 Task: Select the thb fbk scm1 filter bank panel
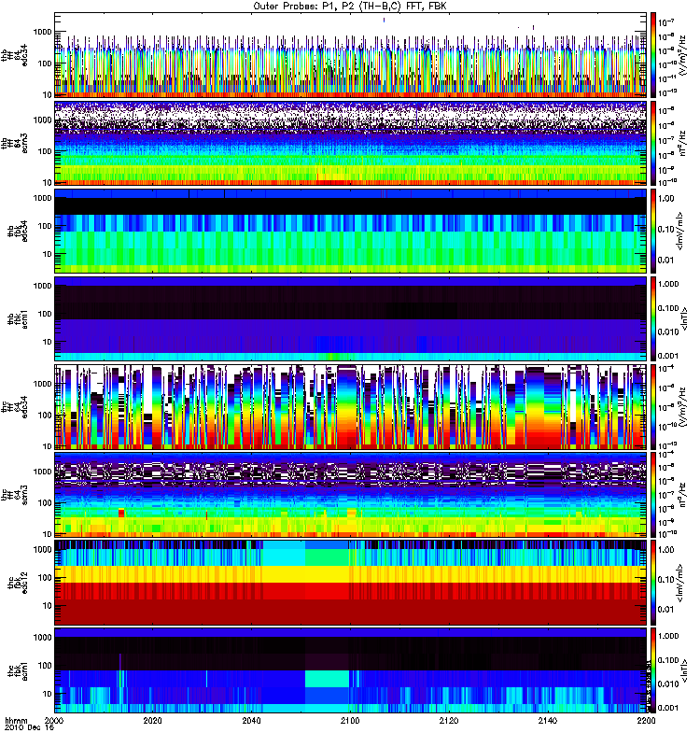(x=350, y=318)
